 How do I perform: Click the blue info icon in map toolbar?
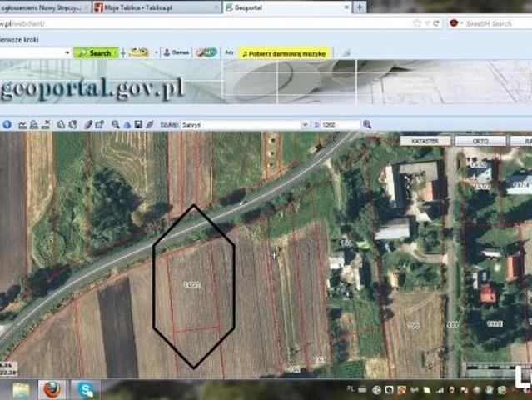pos(7,125)
